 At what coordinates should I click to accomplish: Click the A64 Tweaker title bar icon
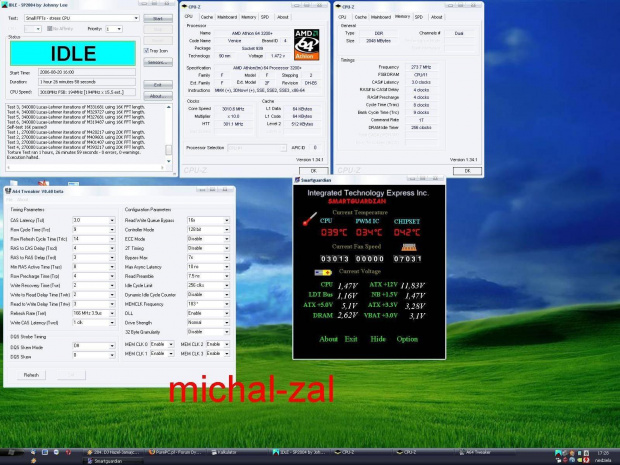pyautogui.click(x=8, y=191)
